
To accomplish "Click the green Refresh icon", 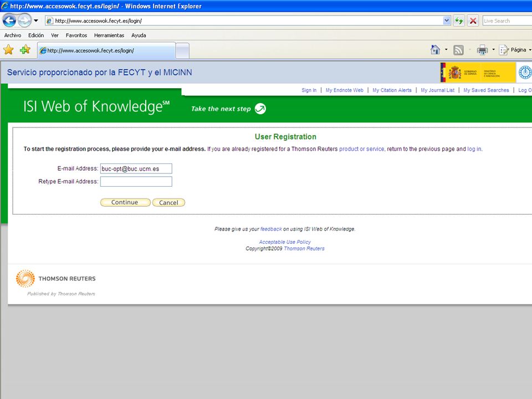I will pos(459,21).
